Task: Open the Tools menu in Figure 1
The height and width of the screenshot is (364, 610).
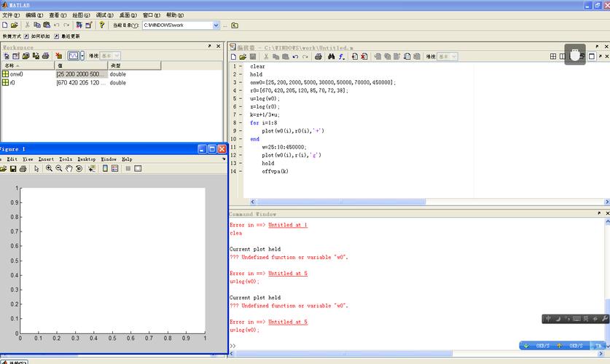Action: pyautogui.click(x=66, y=159)
